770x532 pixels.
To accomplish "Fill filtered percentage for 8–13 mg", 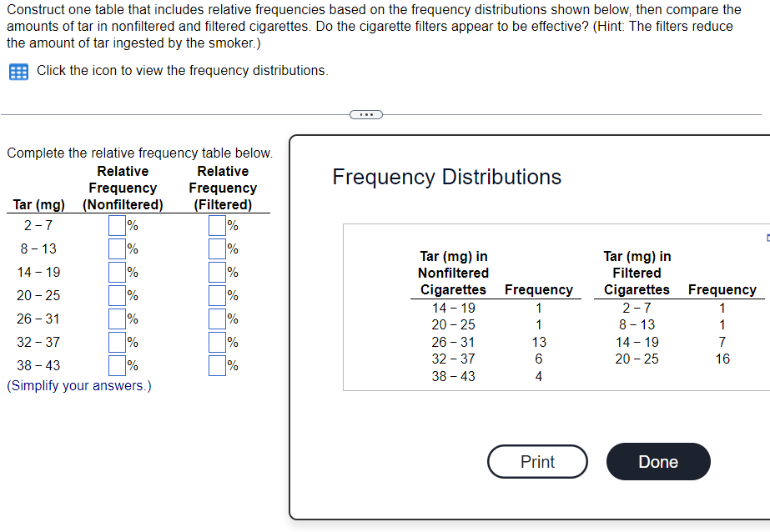I will [217, 248].
